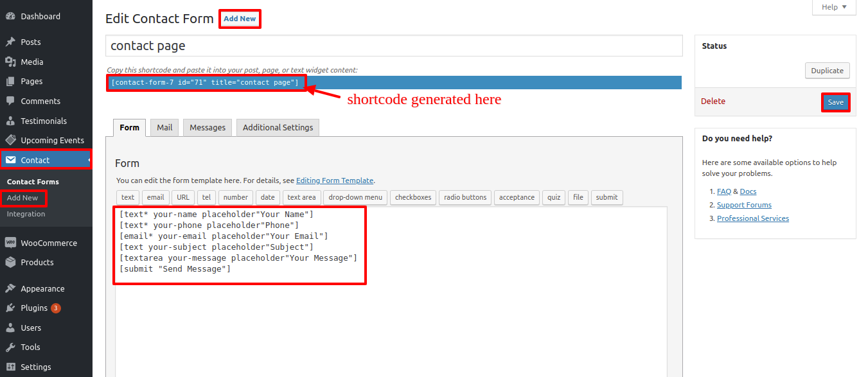Duplicate this contact form

coord(828,71)
